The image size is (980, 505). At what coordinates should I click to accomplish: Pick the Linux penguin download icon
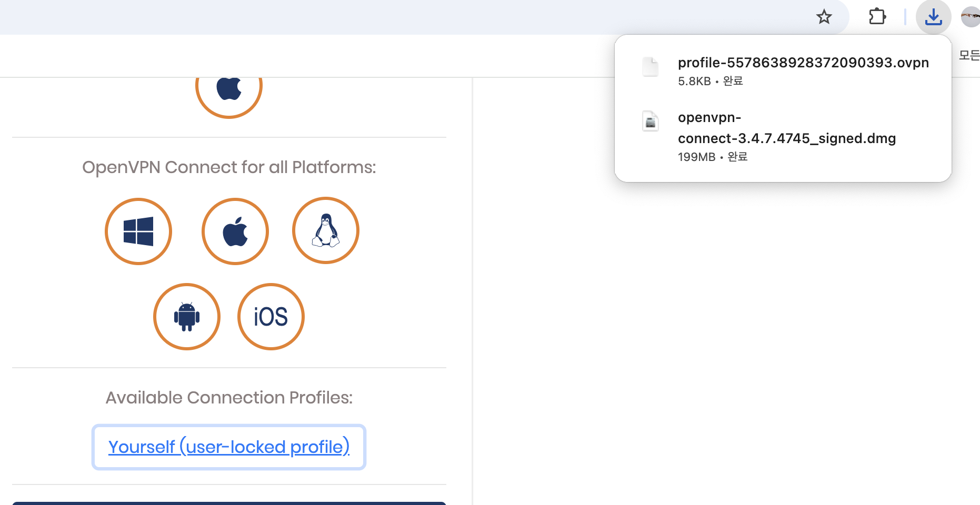pos(326,230)
